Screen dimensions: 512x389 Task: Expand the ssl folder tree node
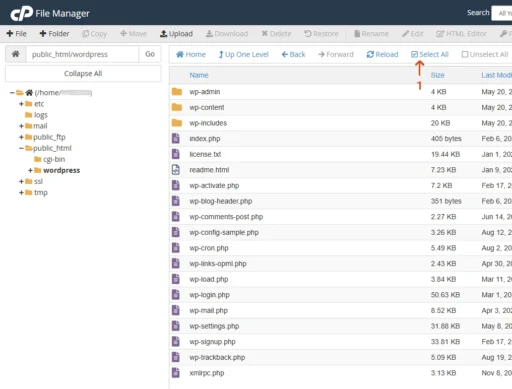21,181
